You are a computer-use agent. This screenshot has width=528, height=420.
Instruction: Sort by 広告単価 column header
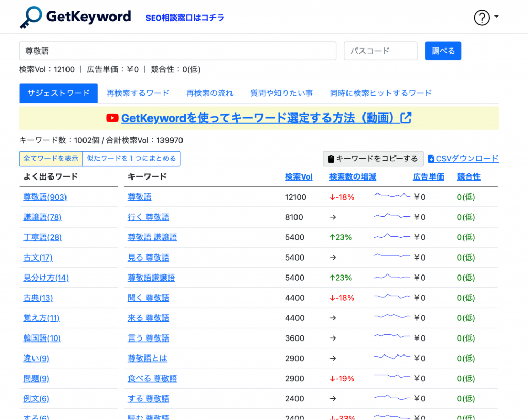428,176
